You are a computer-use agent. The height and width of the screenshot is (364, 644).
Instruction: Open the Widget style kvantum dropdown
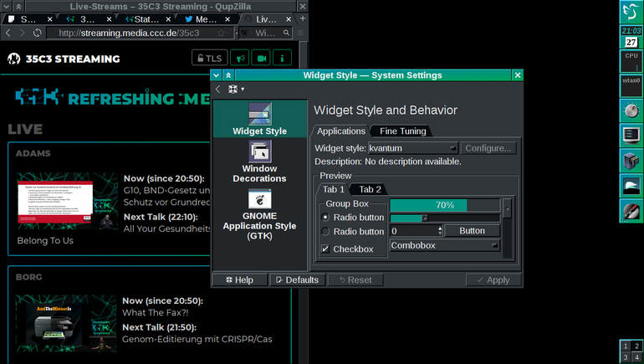[413, 148]
